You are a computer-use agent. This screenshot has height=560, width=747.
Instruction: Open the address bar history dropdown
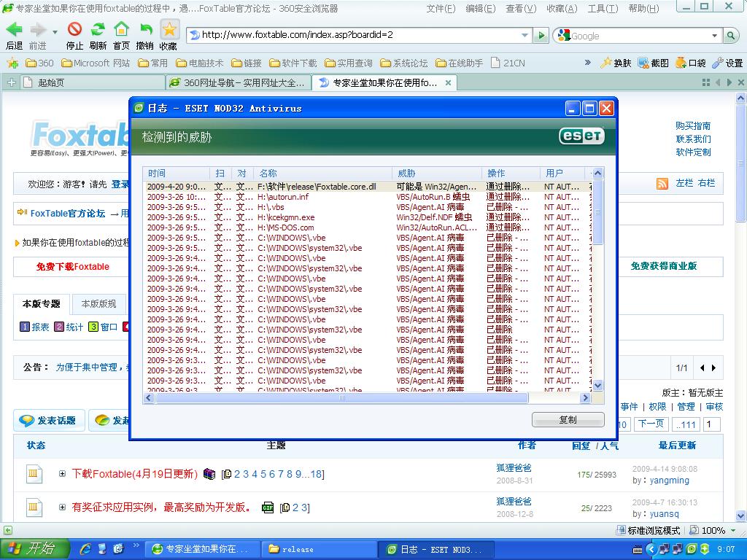(525, 35)
